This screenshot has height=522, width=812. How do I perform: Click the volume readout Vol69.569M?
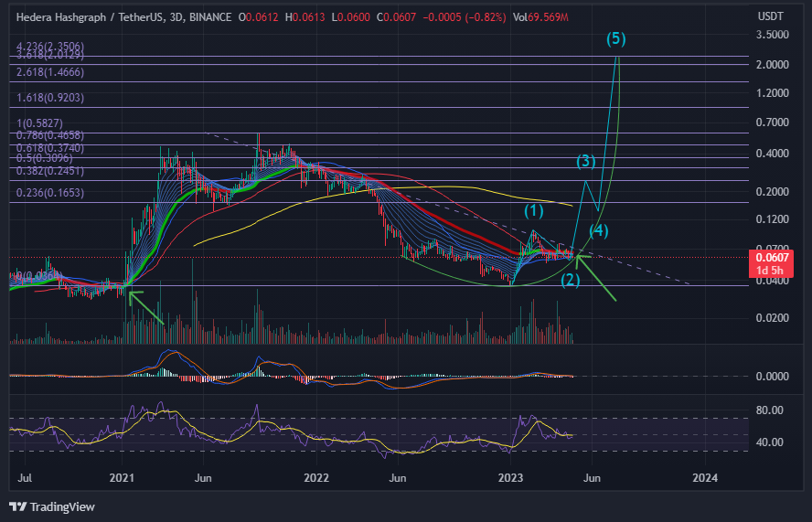pos(540,17)
